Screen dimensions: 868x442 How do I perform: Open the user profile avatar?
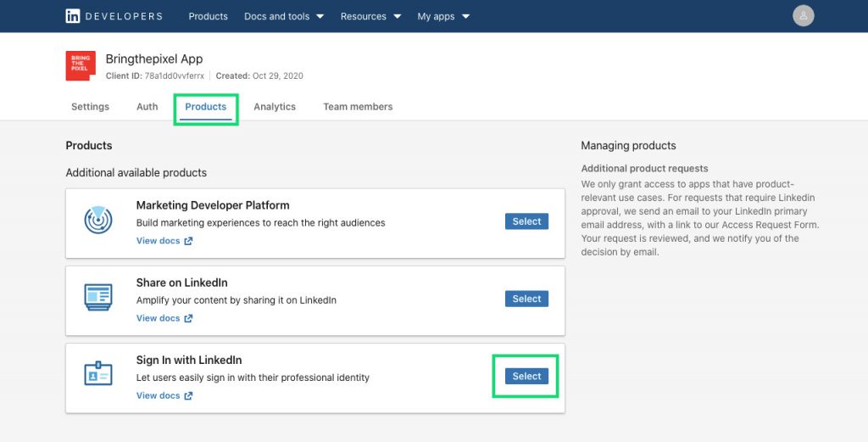pos(804,16)
